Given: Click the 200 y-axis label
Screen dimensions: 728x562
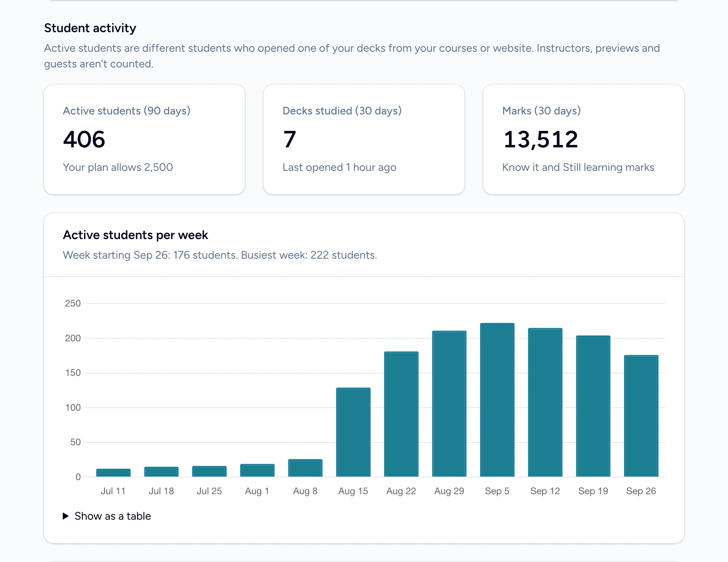Looking at the screenshot, I should click(x=73, y=338).
